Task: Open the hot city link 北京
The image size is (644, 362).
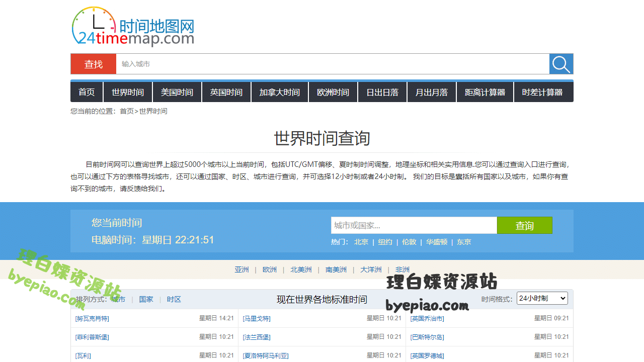Action: 361,242
